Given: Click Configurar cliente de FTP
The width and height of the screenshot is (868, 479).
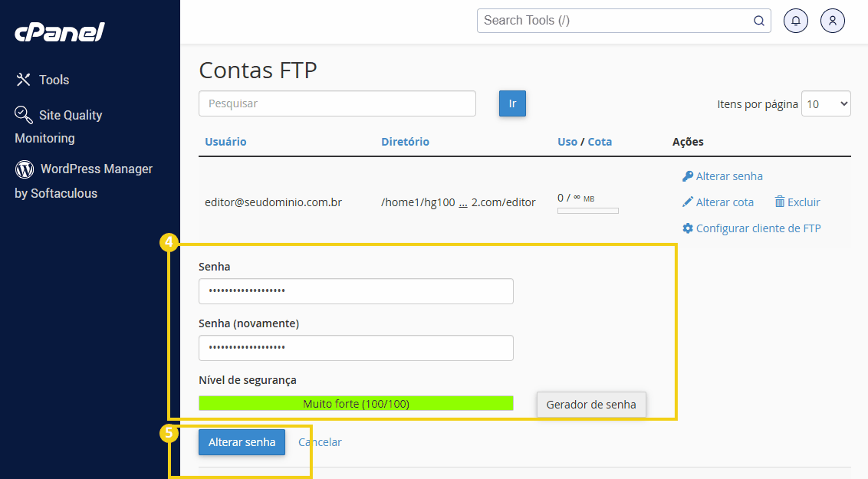Looking at the screenshot, I should (758, 228).
